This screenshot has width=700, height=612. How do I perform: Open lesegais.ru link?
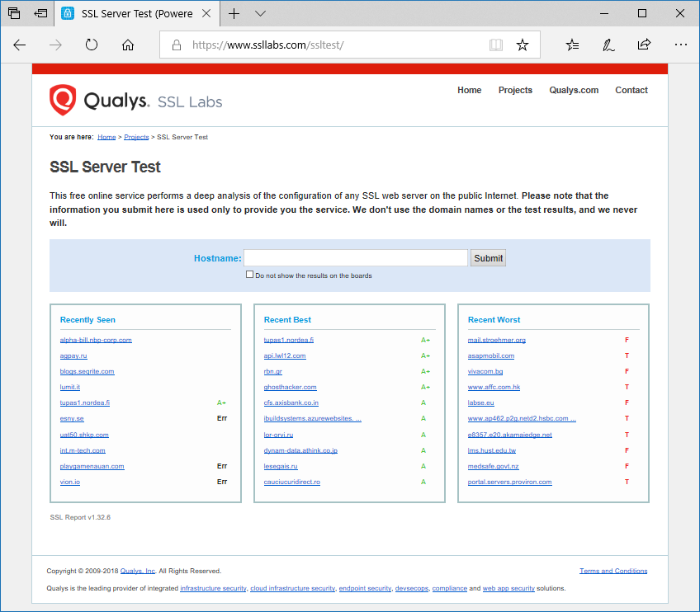[x=281, y=466]
